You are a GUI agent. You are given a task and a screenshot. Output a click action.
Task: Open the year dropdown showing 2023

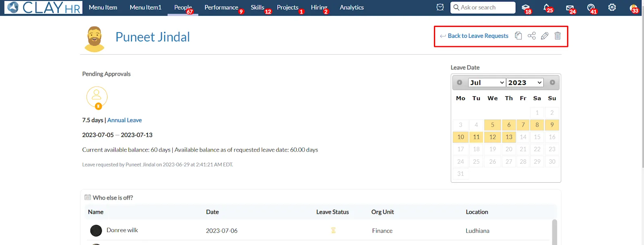point(525,82)
